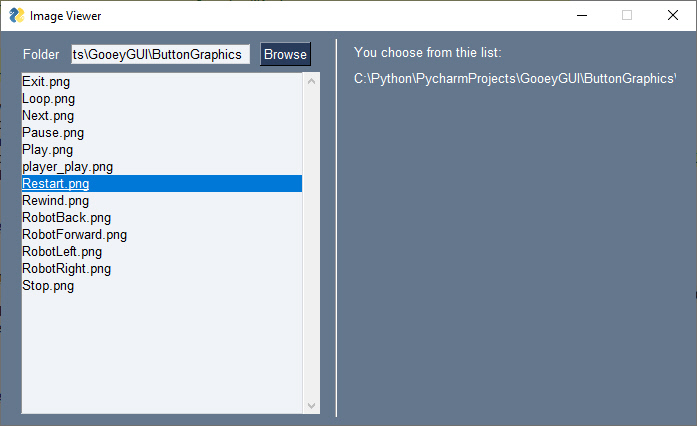The image size is (697, 426).
Task: Click the Python icon in title bar
Action: point(16,15)
